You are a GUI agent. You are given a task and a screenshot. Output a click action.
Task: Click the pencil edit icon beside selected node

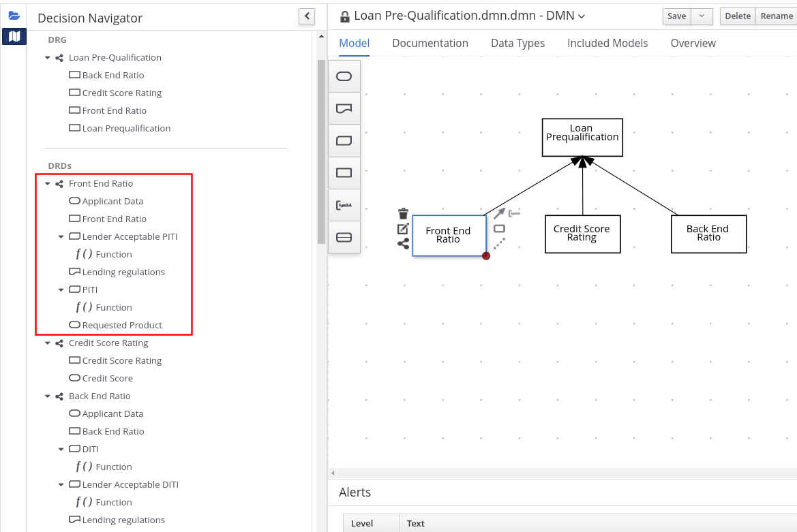pyautogui.click(x=403, y=229)
